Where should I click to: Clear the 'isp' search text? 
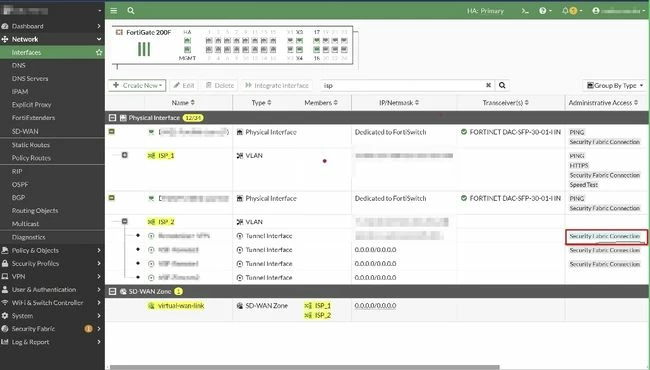[488, 85]
